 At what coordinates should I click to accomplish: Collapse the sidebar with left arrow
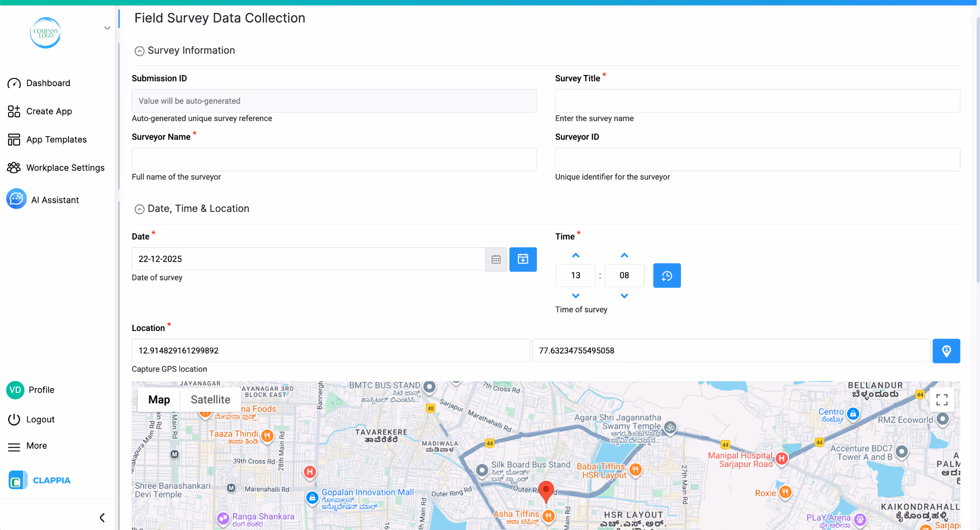click(x=102, y=518)
